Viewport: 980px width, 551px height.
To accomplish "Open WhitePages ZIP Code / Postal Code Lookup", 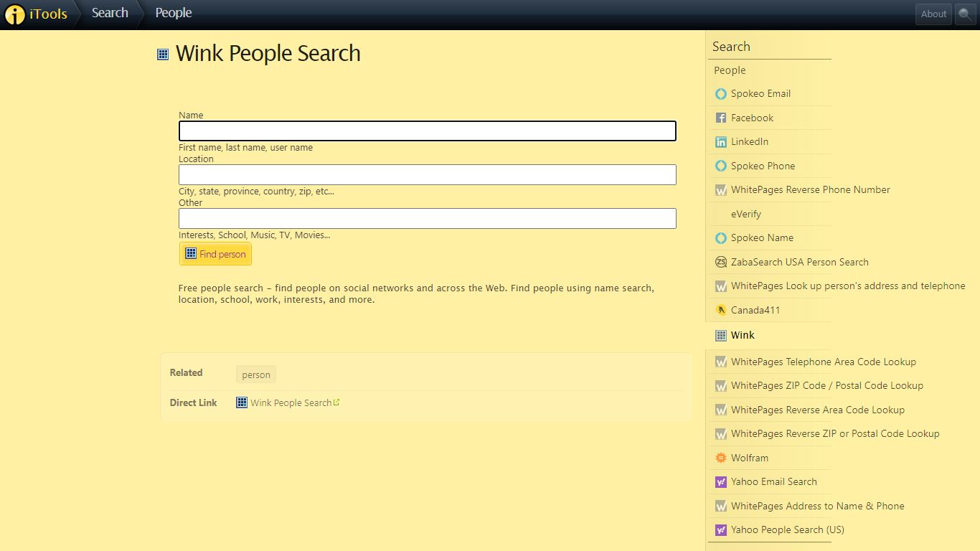I will click(827, 385).
